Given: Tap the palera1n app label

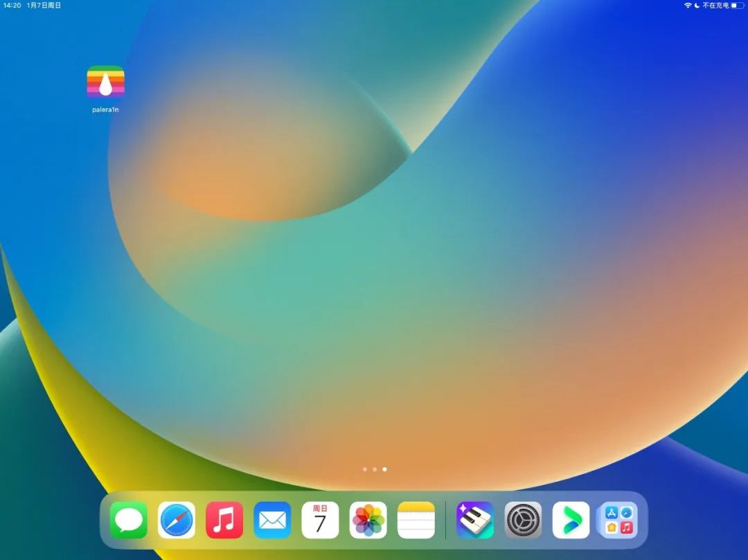Looking at the screenshot, I should 105,109.
